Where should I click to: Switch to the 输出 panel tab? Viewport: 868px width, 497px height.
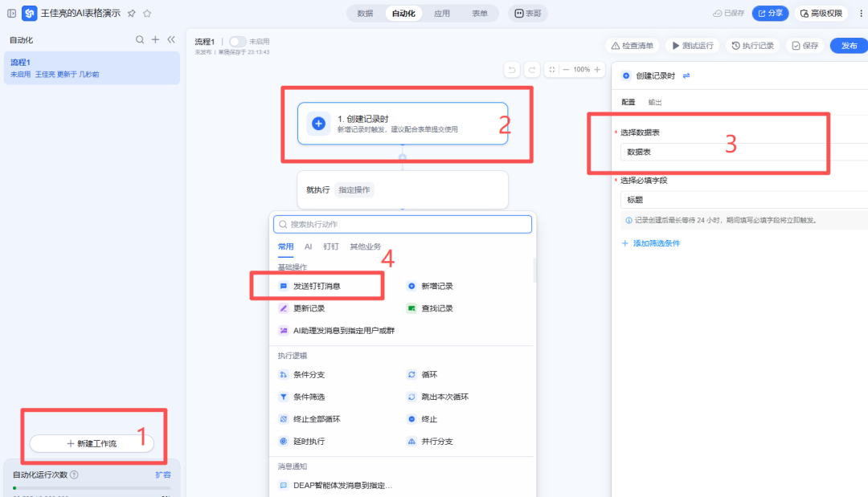point(655,102)
